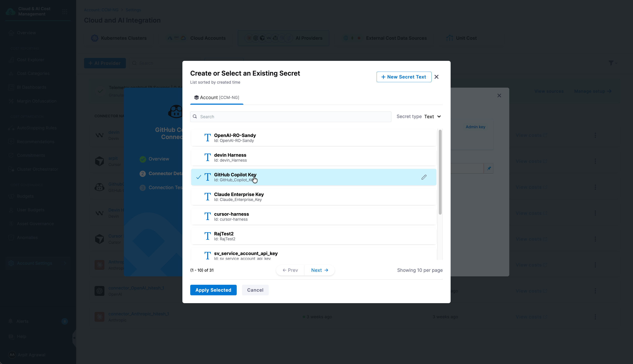Click the filter funnel icon on the page
The image size is (633, 364).
pyautogui.click(x=611, y=63)
